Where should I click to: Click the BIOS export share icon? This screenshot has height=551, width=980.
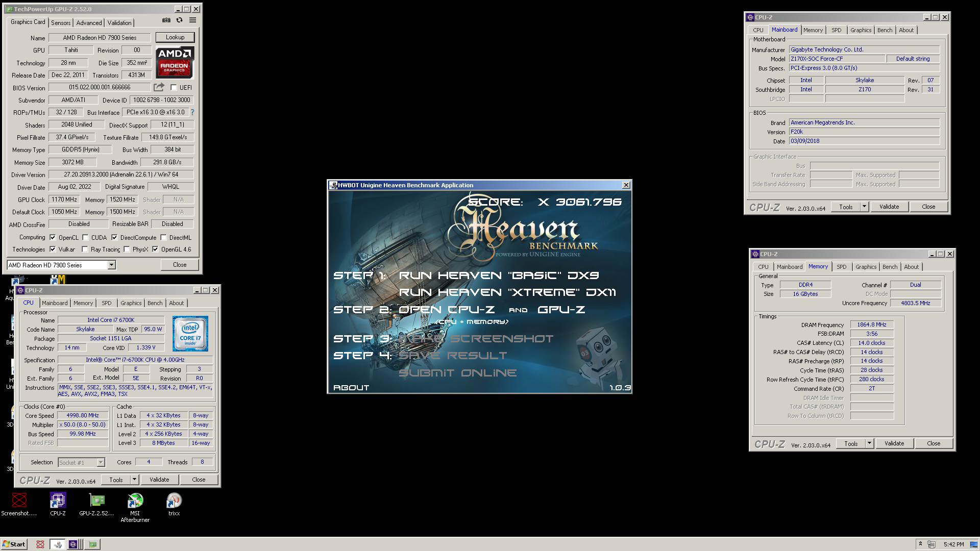tap(159, 87)
